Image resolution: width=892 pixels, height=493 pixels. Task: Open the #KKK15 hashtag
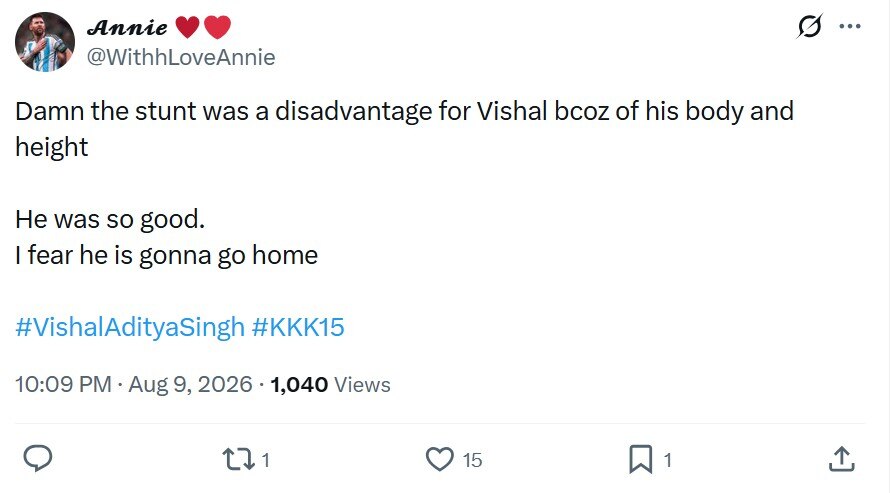coord(298,327)
